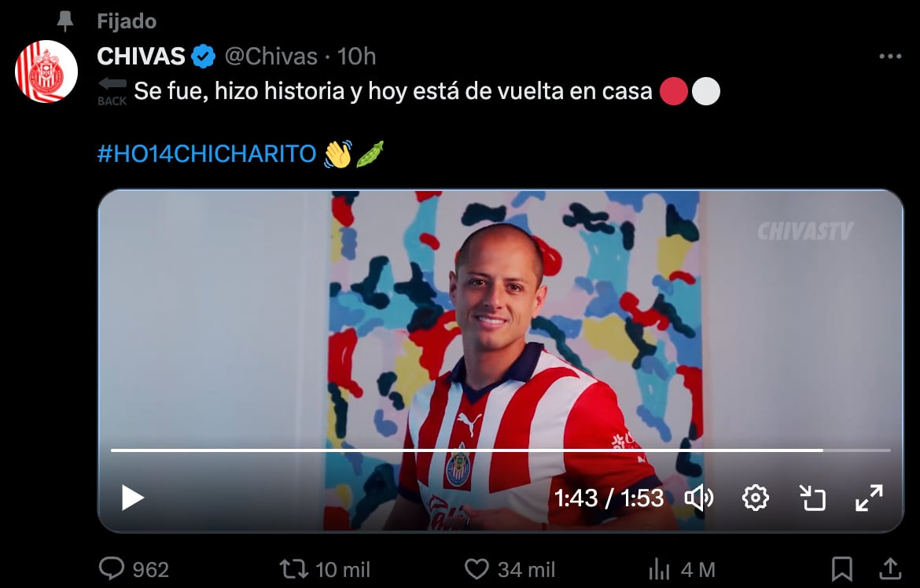Seek on the video progress bar
920x588 pixels.
tap(500, 450)
